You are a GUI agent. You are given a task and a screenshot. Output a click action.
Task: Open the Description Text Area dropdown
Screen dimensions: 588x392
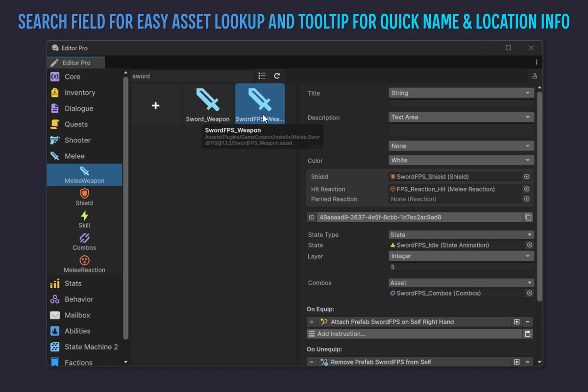461,117
